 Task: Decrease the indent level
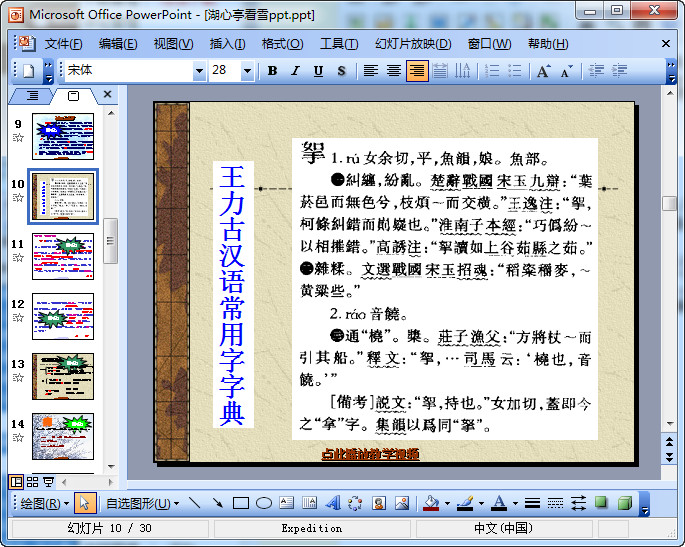(596, 70)
